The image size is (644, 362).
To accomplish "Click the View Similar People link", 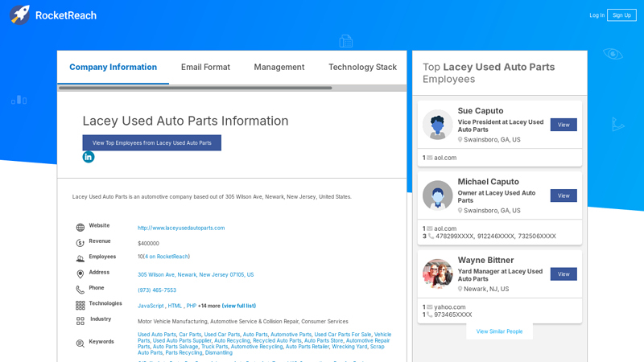I will (499, 331).
